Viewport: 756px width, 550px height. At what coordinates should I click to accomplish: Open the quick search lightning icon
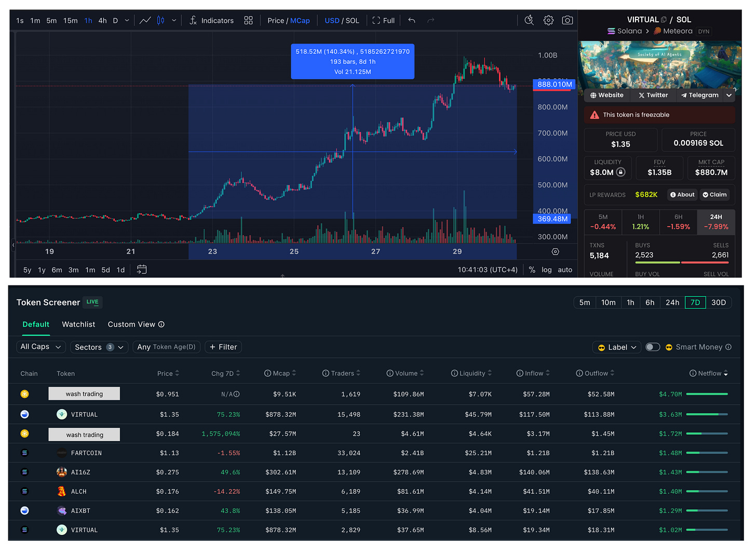pos(529,20)
